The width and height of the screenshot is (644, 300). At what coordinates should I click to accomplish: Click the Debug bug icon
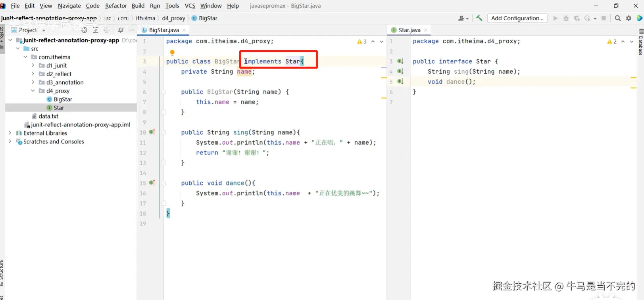click(566, 18)
